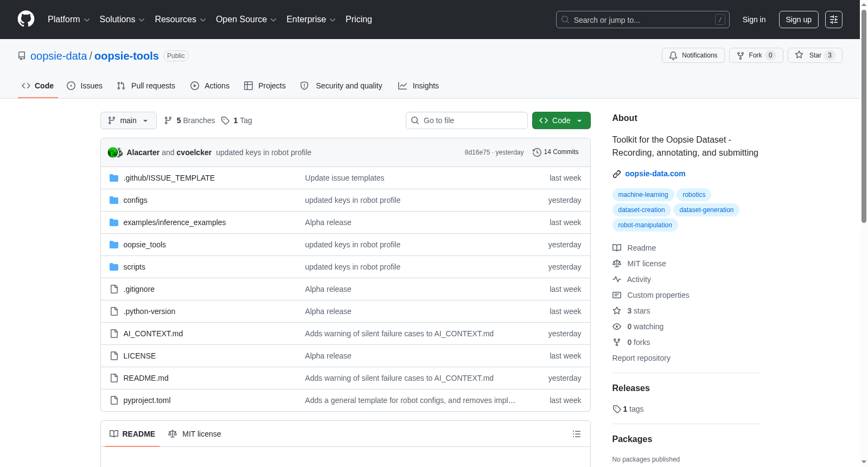Click the machine-learning topic tag
868x467 pixels.
[x=643, y=195]
